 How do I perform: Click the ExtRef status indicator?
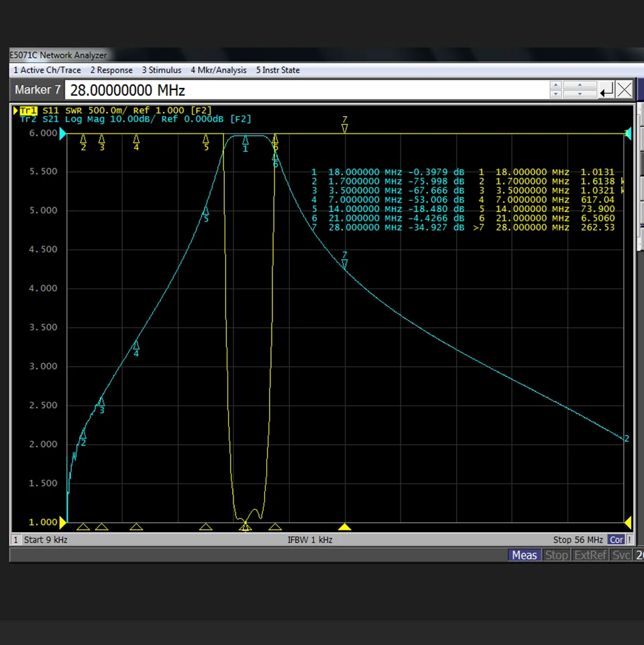pyautogui.click(x=590, y=555)
